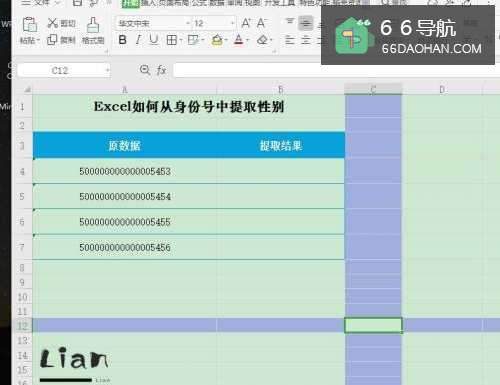Choose the red font color button
The width and height of the screenshot is (500, 385).
(239, 40)
